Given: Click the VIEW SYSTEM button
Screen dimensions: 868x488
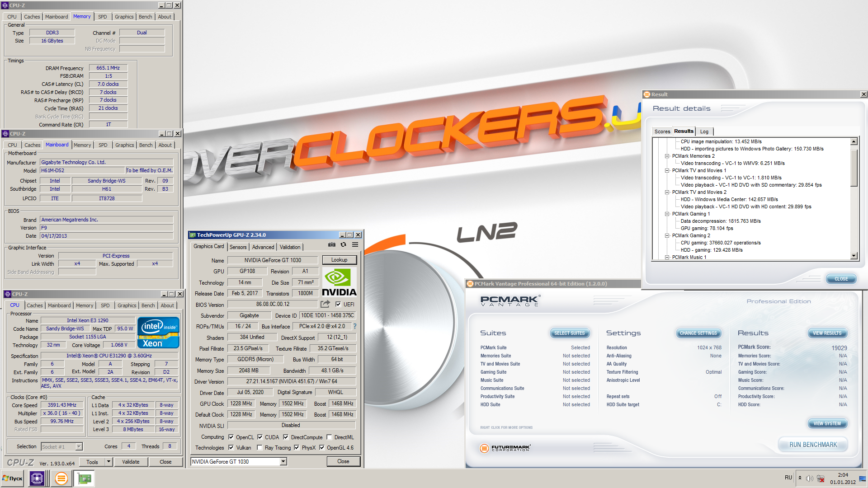Looking at the screenshot, I should [827, 423].
